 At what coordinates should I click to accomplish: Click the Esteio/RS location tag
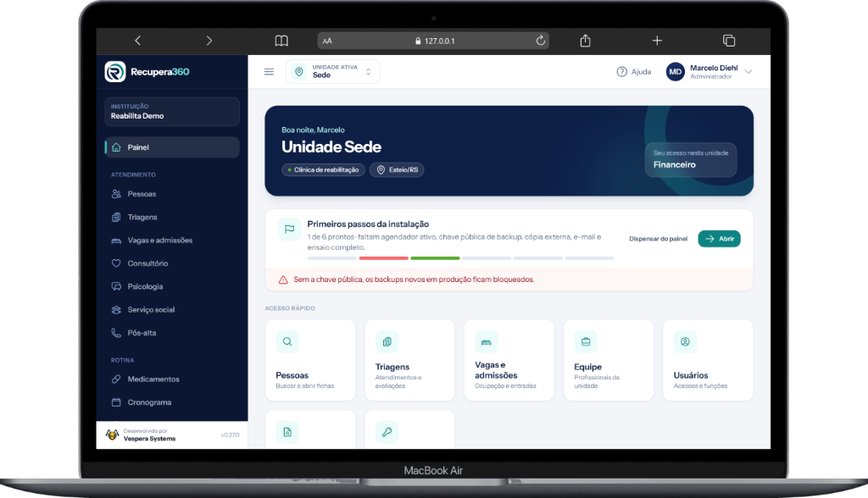click(397, 170)
